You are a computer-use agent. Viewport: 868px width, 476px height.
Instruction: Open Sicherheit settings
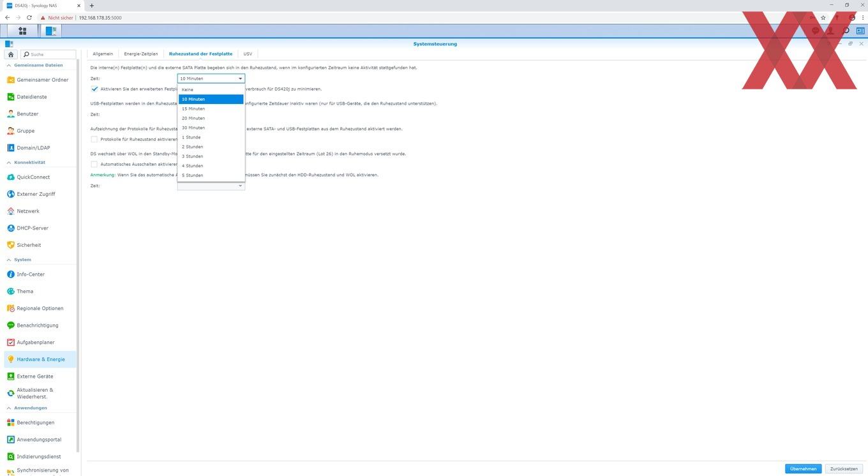coord(40,245)
